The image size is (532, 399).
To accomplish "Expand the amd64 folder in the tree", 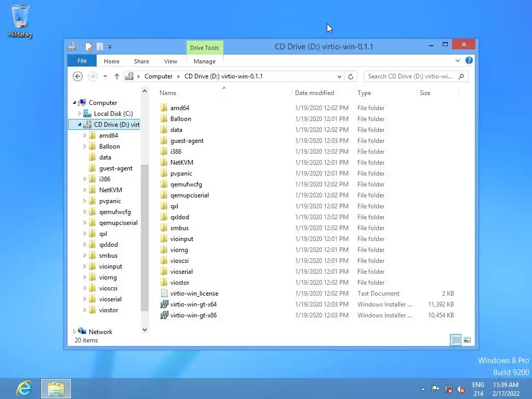I will [85, 136].
